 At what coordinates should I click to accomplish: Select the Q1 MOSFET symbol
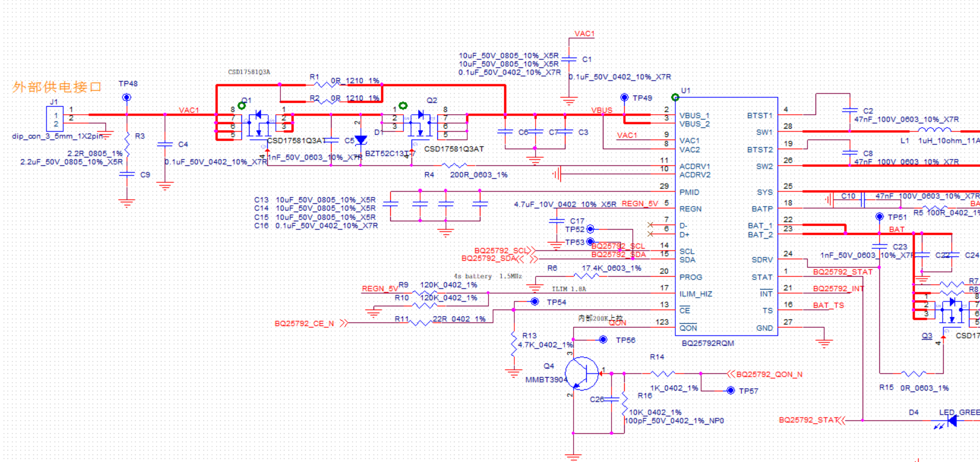tap(258, 124)
